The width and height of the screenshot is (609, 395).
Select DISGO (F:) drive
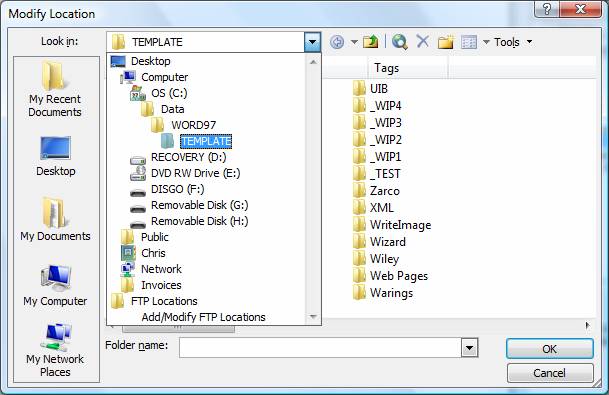(x=167, y=189)
